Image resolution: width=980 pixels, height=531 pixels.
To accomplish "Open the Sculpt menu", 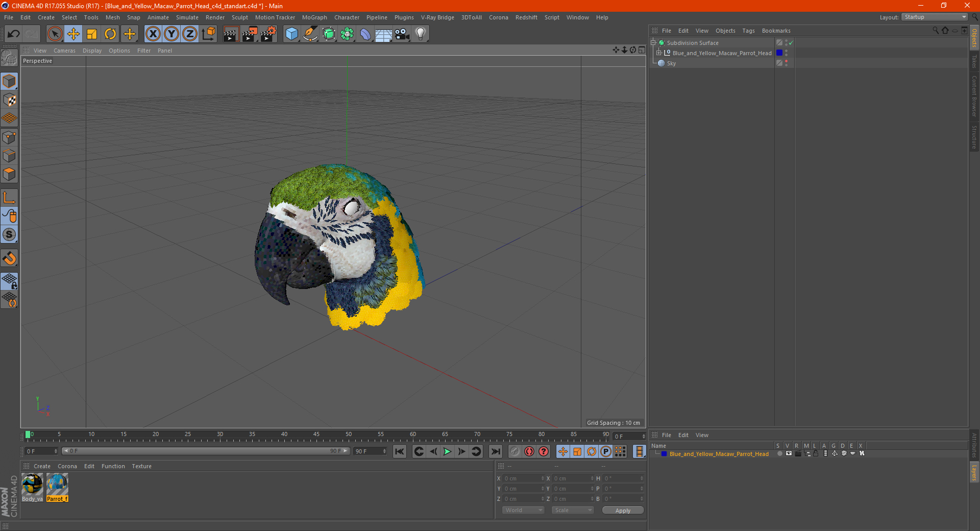I will [x=239, y=17].
